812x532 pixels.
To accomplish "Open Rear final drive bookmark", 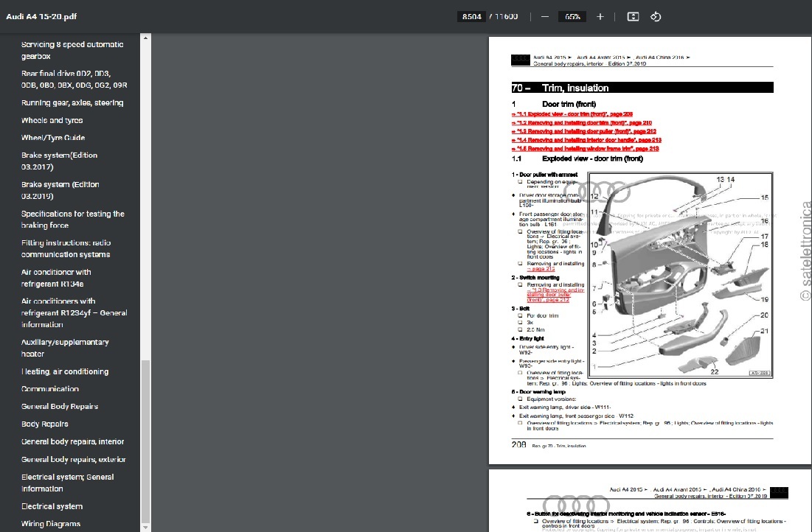I will pyautogui.click(x=74, y=79).
